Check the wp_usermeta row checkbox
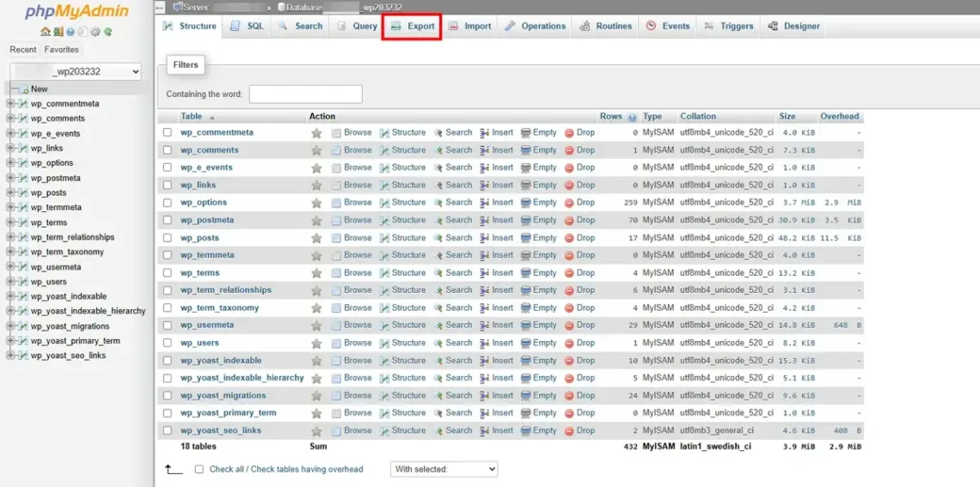 [x=168, y=326]
